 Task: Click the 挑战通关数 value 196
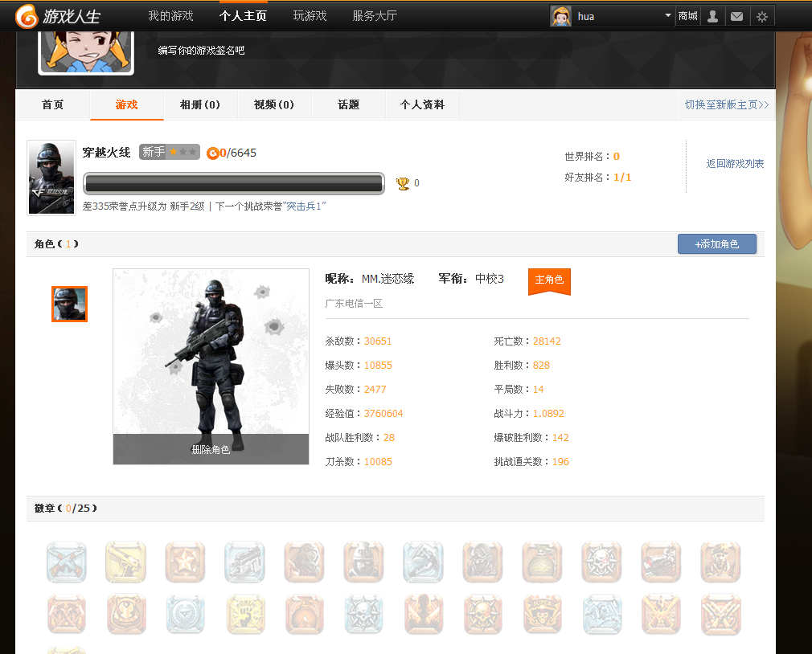560,461
